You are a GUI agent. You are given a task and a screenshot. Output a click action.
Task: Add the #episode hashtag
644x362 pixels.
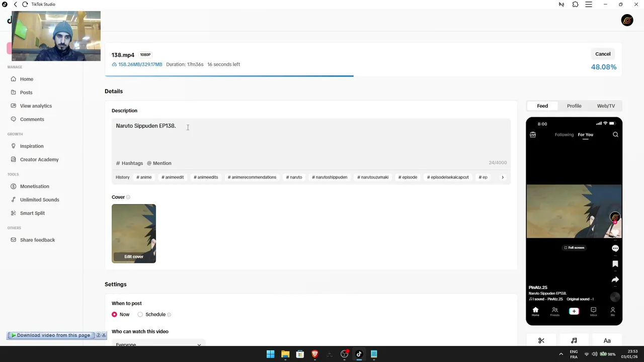pyautogui.click(x=408, y=177)
